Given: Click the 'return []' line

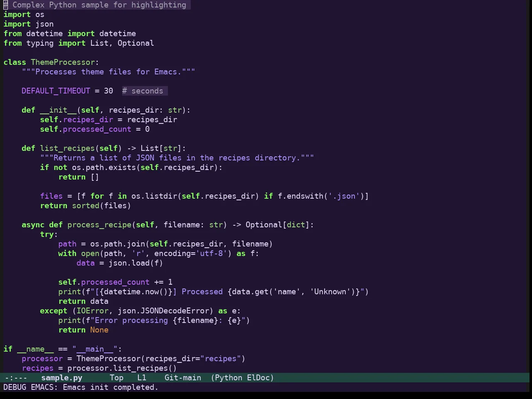Looking at the screenshot, I should 79,177.
